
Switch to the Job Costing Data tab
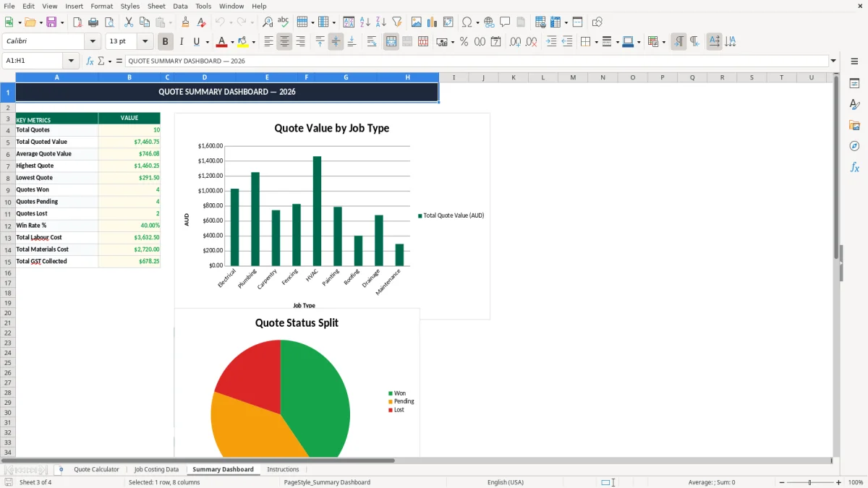pos(156,469)
